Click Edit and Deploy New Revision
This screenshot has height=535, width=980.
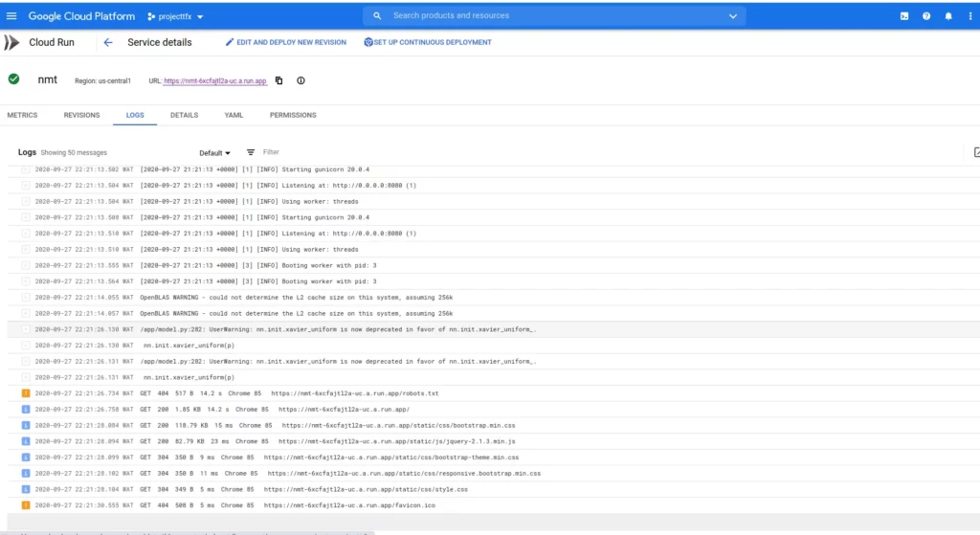coord(285,42)
